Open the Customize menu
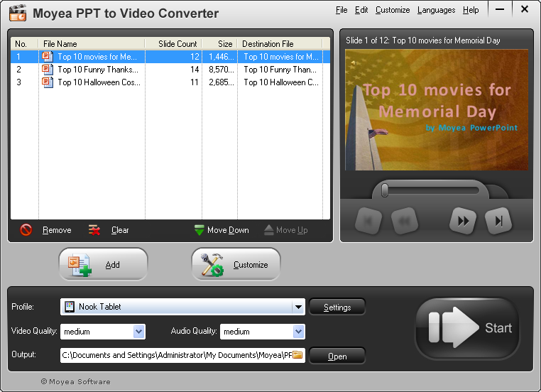Screen dimensions: 541x392 click(x=393, y=10)
